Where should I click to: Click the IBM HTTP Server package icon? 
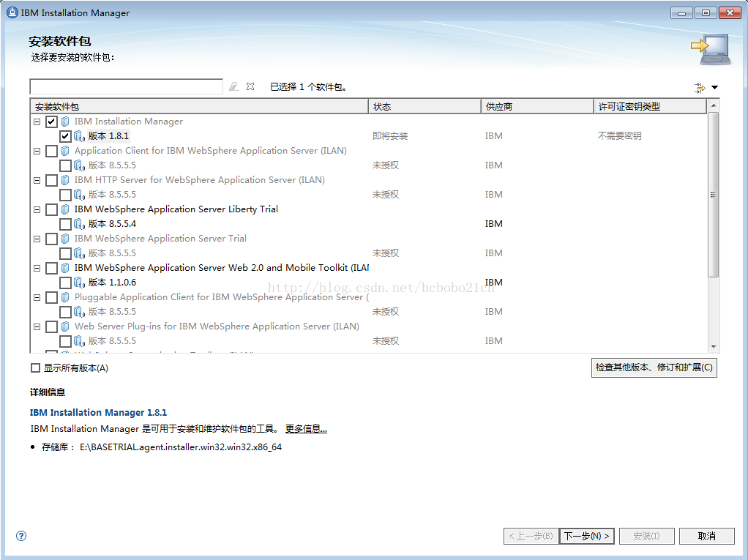point(65,180)
